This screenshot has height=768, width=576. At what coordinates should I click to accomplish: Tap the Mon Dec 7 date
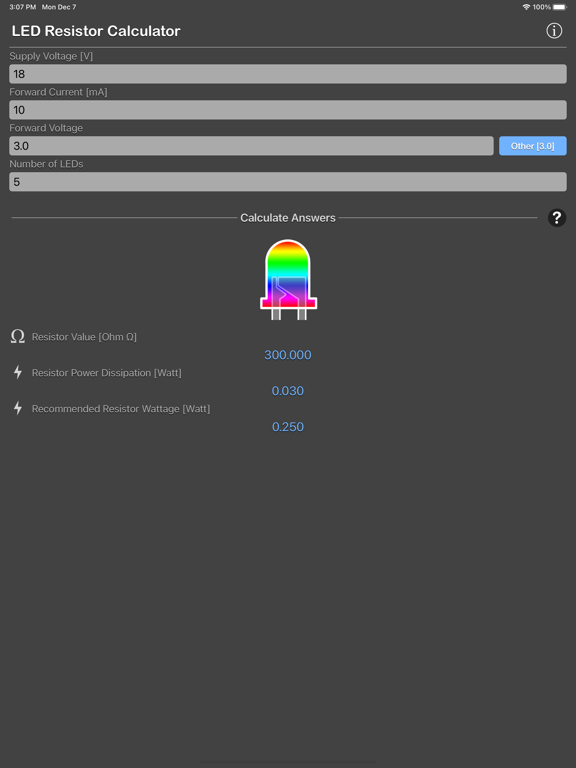point(59,7)
